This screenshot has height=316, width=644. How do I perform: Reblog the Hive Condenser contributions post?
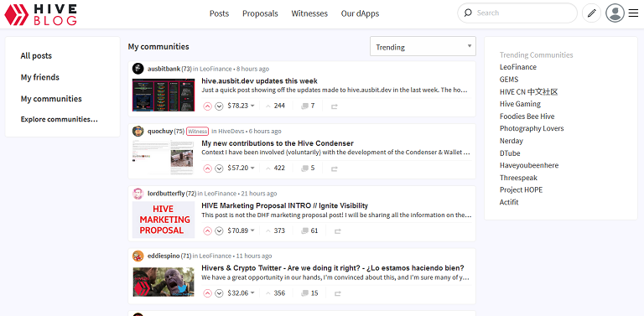[334, 168]
